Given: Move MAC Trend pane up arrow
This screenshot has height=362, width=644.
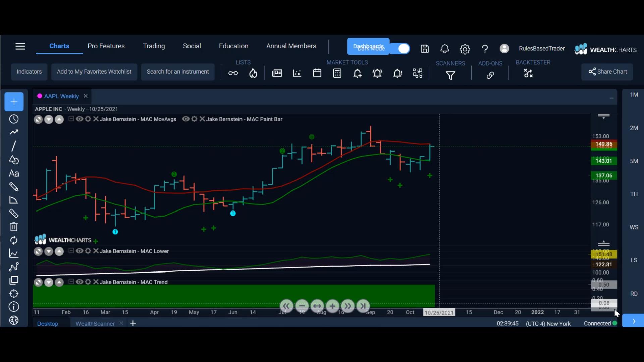Looking at the screenshot, I should click(x=59, y=283).
